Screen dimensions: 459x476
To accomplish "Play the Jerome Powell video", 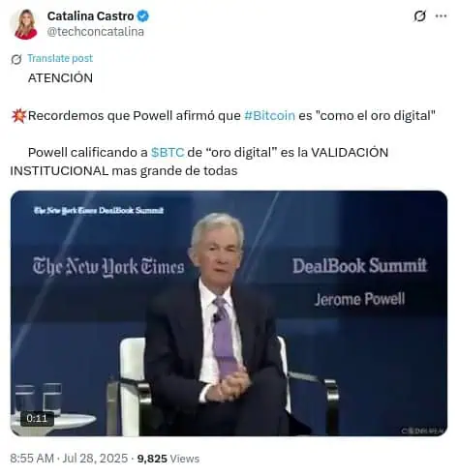I will point(229,313).
